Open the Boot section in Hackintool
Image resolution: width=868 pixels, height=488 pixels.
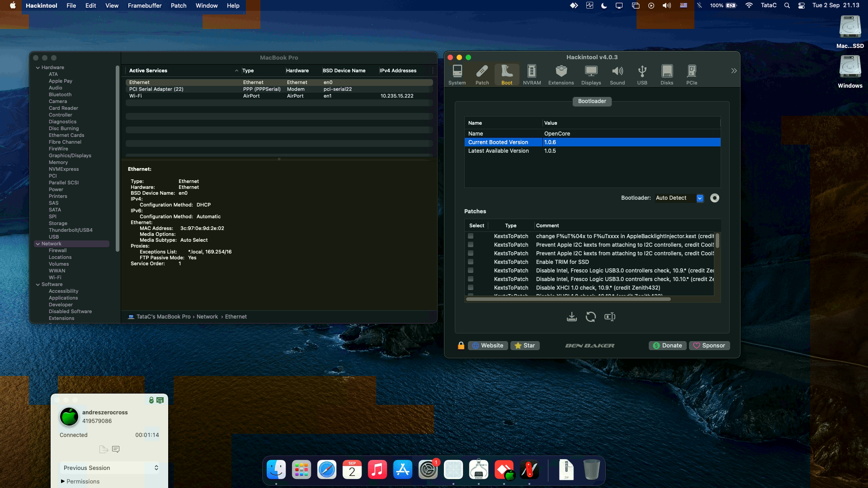[x=506, y=74]
